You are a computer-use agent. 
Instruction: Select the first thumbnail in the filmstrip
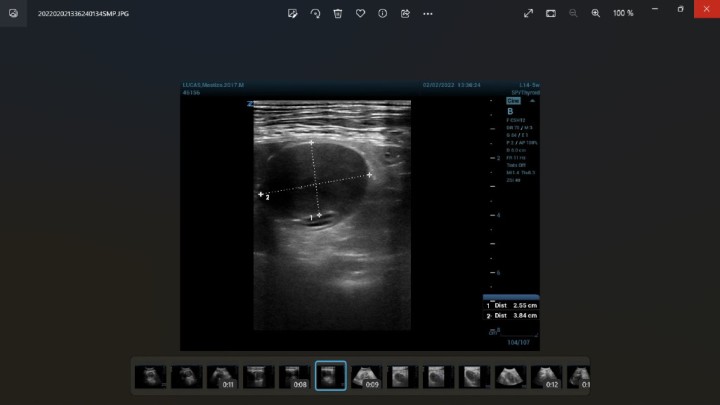pos(150,376)
